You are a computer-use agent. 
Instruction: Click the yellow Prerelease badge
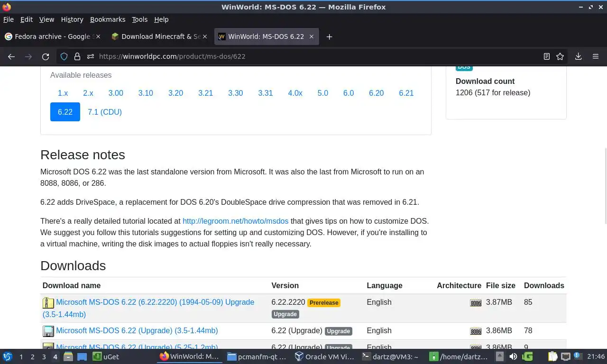pos(324,302)
